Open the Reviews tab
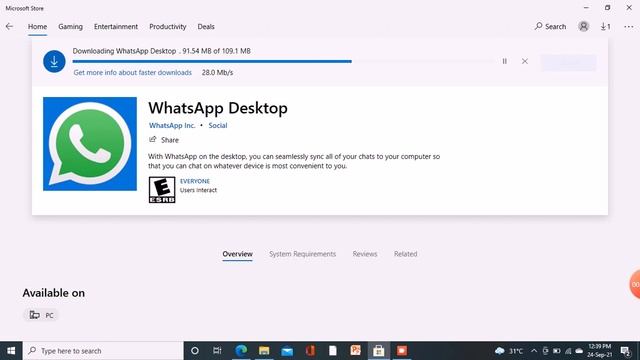 (x=365, y=254)
